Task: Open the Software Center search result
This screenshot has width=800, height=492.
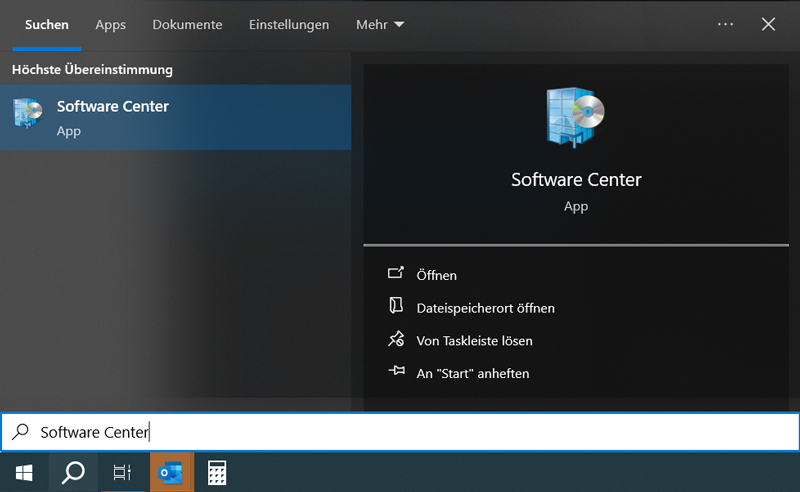Action: (x=176, y=117)
